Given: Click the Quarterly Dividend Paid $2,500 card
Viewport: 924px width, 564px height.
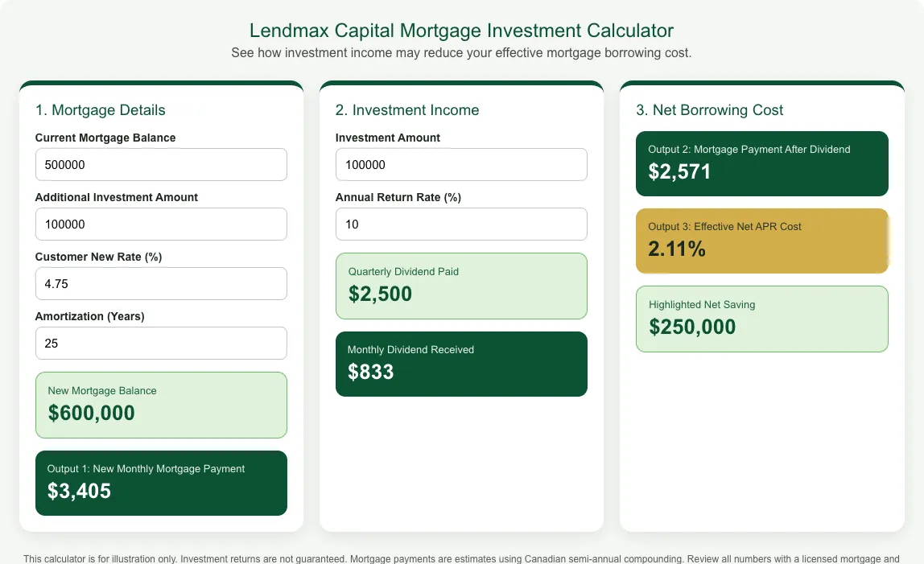Looking at the screenshot, I should tap(461, 286).
